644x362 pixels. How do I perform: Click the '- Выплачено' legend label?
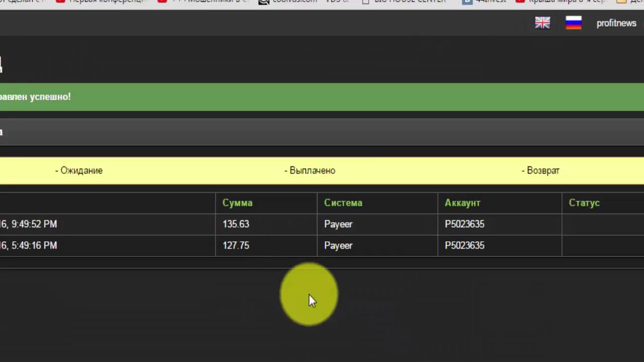point(310,170)
